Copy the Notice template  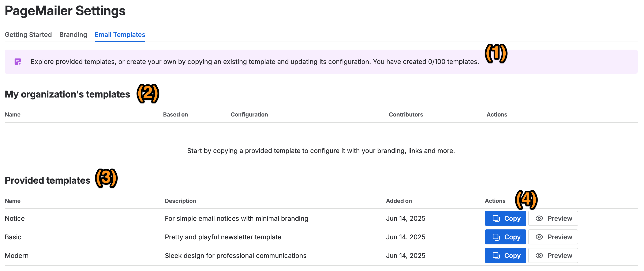[505, 218]
